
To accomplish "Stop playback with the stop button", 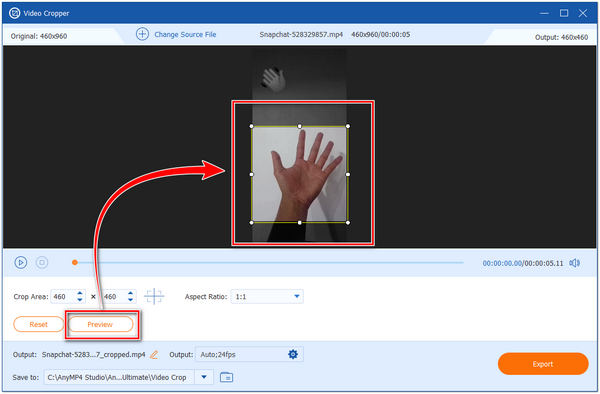I will (42, 262).
